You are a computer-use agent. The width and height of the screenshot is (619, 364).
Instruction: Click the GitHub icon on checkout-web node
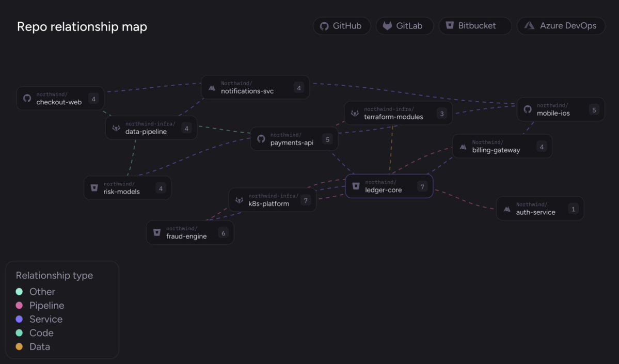tap(27, 98)
